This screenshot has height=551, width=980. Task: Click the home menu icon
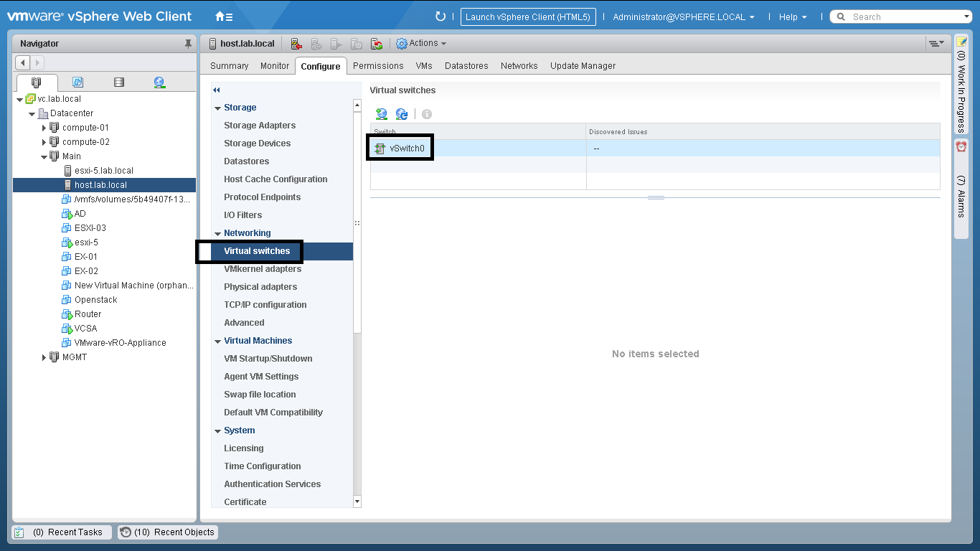tap(223, 17)
